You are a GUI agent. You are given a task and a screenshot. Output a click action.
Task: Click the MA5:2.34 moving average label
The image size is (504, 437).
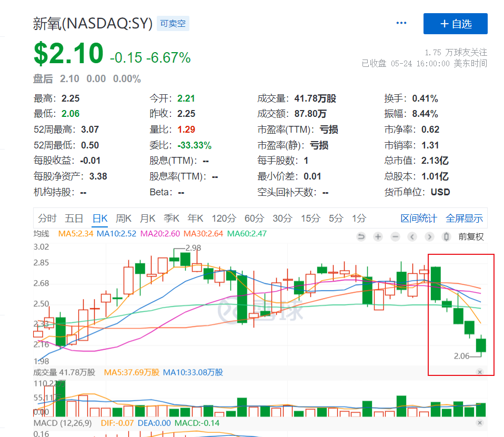click(x=76, y=234)
